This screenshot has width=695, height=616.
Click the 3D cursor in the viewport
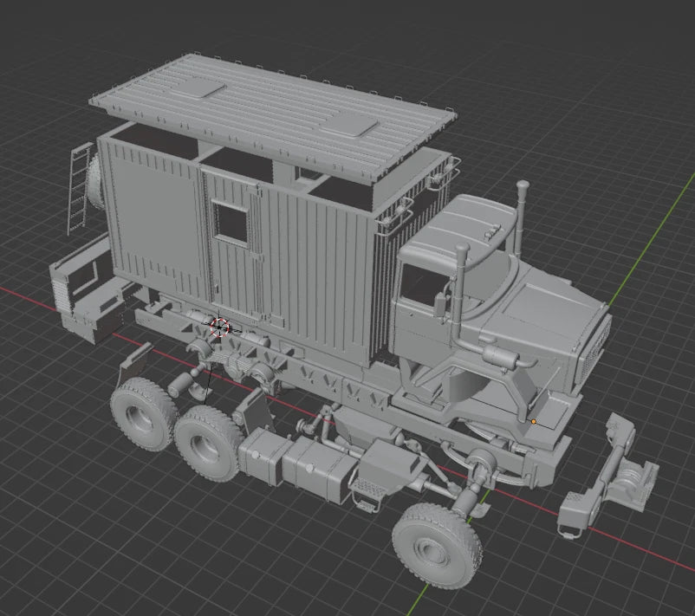(221, 327)
